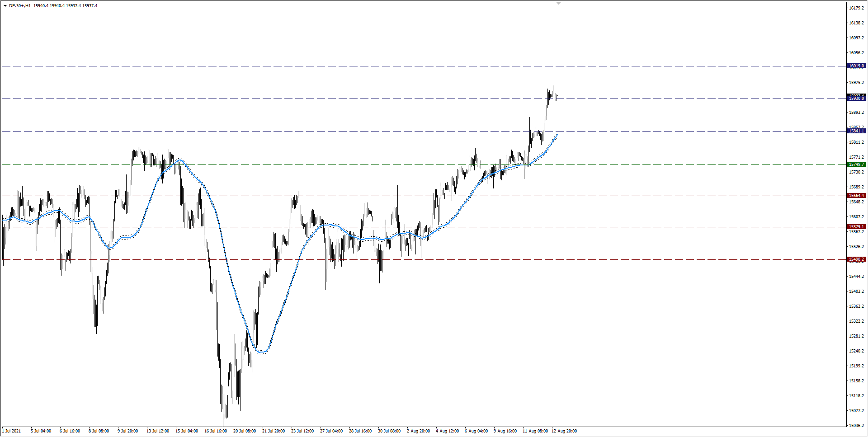Select the red 15664.4 price level tag
The width and height of the screenshot is (868, 437).
[x=856, y=196]
